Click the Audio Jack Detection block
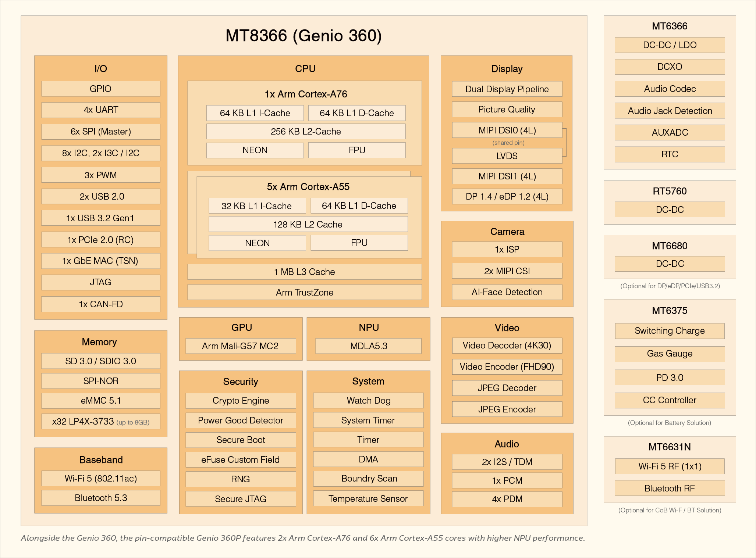 coord(670,111)
